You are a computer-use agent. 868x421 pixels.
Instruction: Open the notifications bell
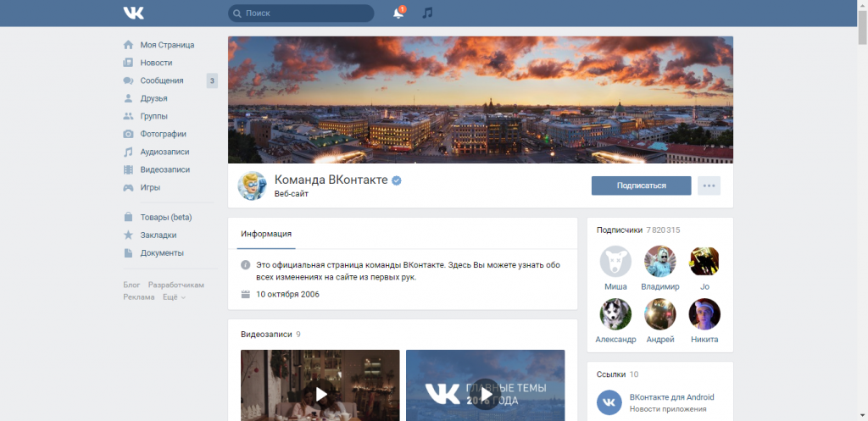398,13
